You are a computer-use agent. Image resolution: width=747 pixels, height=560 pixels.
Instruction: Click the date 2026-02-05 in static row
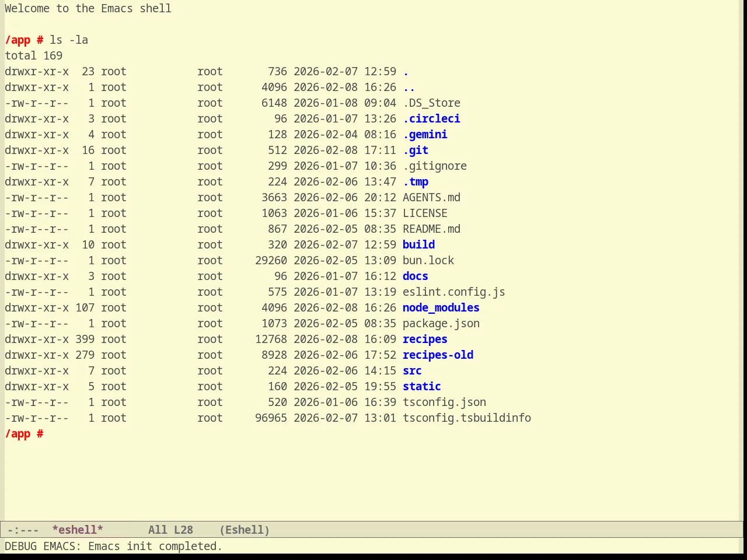click(326, 386)
